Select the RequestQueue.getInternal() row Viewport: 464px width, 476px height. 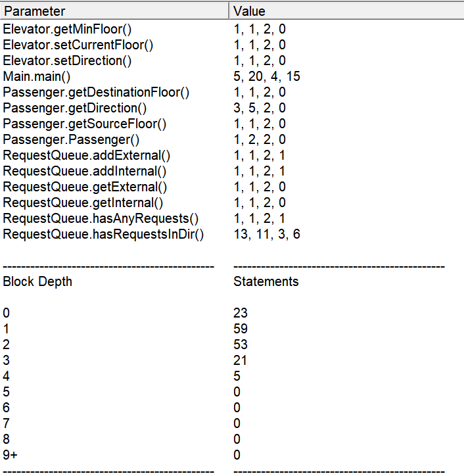point(232,202)
